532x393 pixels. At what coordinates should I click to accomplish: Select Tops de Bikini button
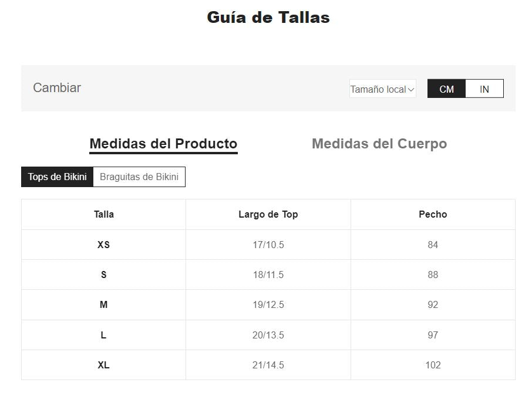click(58, 177)
